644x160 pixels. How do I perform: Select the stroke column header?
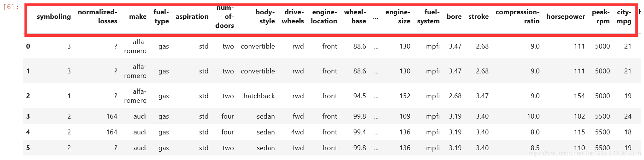(x=478, y=17)
